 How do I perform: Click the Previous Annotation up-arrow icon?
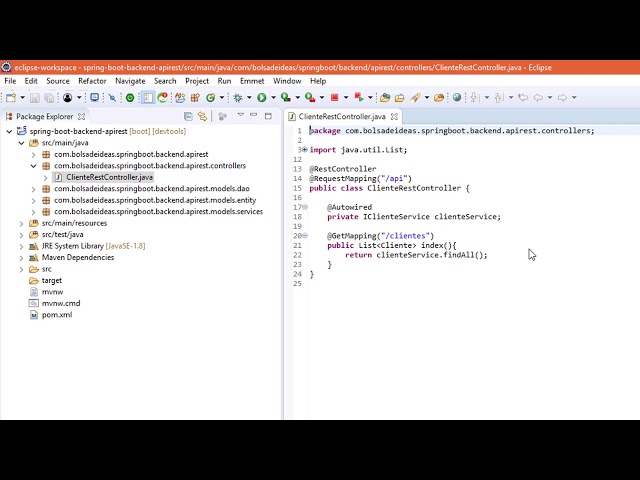(499, 98)
